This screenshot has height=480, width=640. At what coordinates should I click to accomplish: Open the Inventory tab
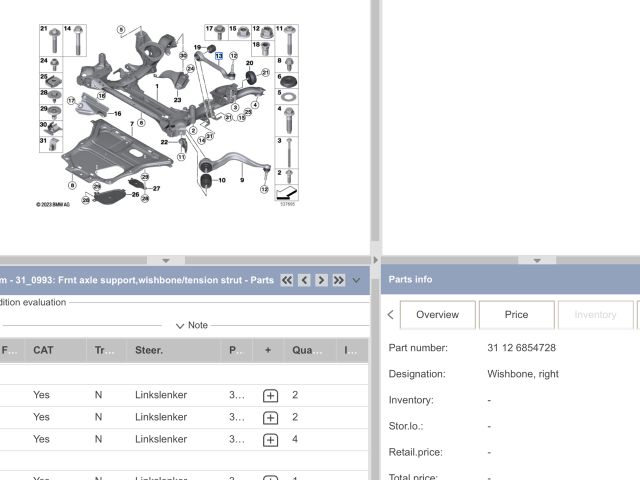tap(595, 315)
